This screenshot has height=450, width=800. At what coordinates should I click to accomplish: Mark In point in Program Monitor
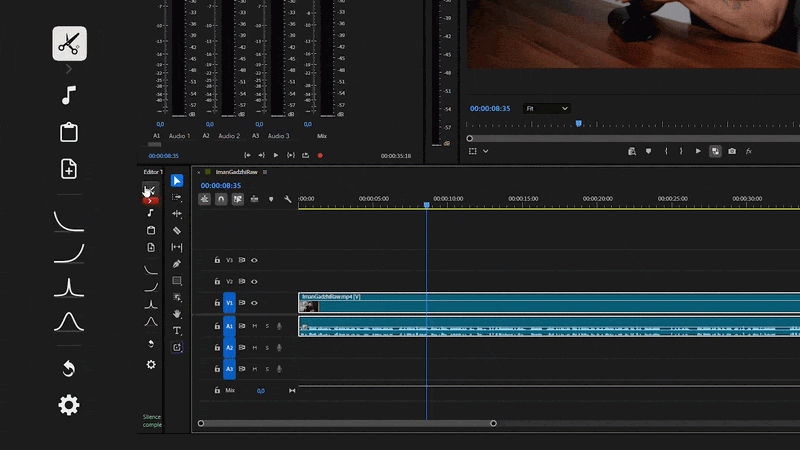point(666,151)
